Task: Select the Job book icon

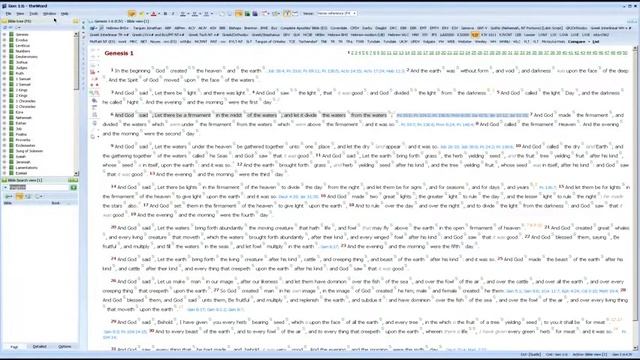Action: pyautogui.click(x=11, y=129)
